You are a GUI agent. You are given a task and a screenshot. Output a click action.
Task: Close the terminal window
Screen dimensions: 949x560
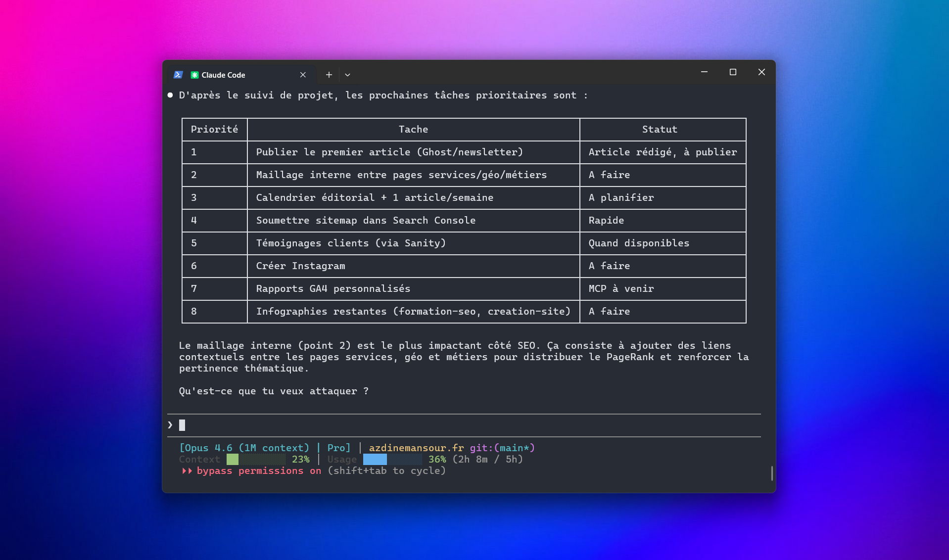[761, 72]
